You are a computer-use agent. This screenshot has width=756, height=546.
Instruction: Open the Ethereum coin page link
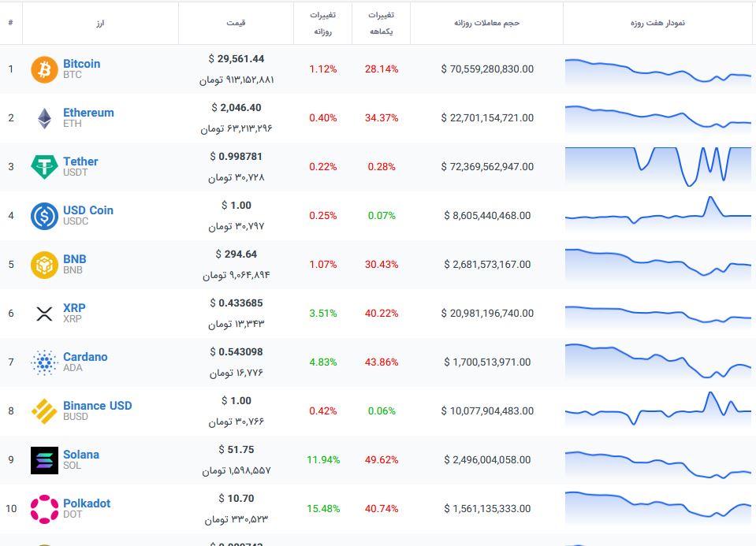click(x=89, y=113)
